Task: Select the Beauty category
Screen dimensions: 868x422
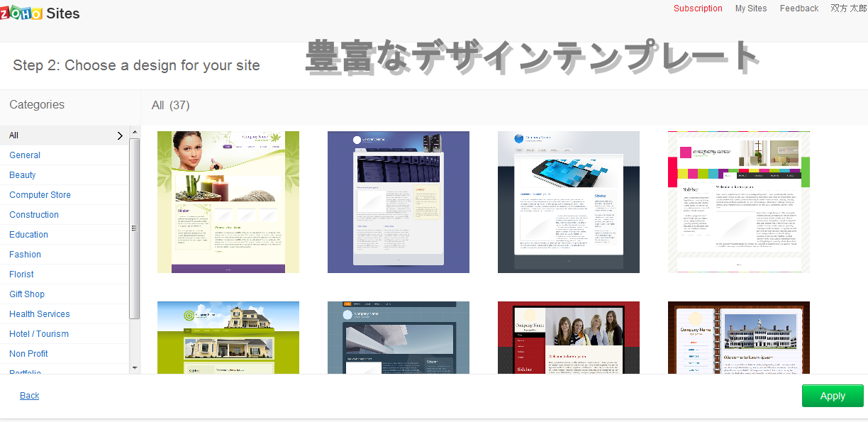Action: click(23, 175)
